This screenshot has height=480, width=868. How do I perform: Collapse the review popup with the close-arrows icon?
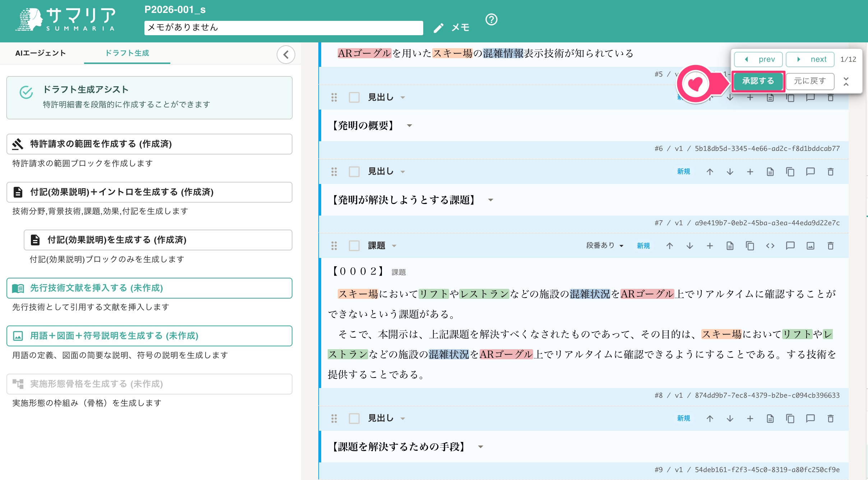[846, 82]
